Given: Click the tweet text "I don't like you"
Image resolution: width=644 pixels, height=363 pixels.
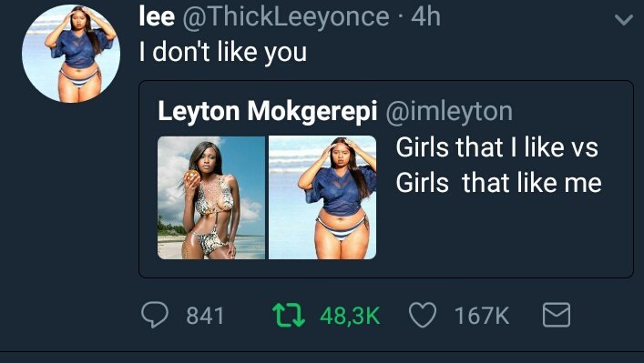Looking at the screenshot, I should click(x=223, y=53).
